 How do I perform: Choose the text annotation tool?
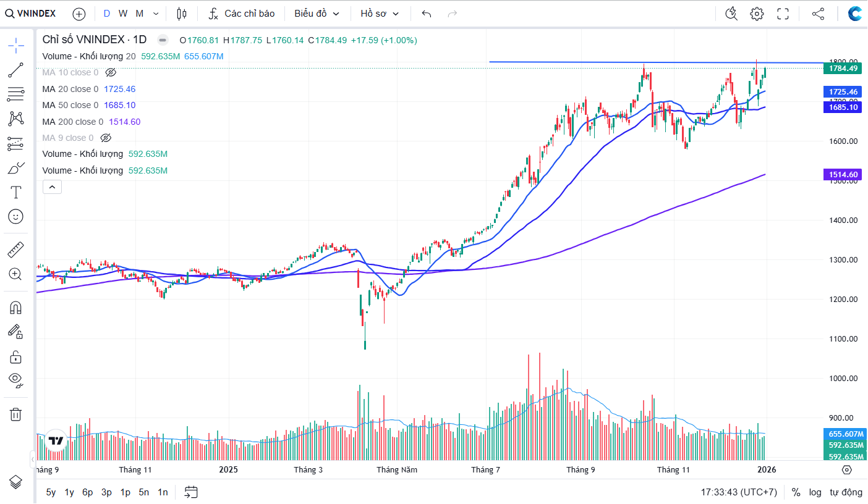pyautogui.click(x=16, y=193)
